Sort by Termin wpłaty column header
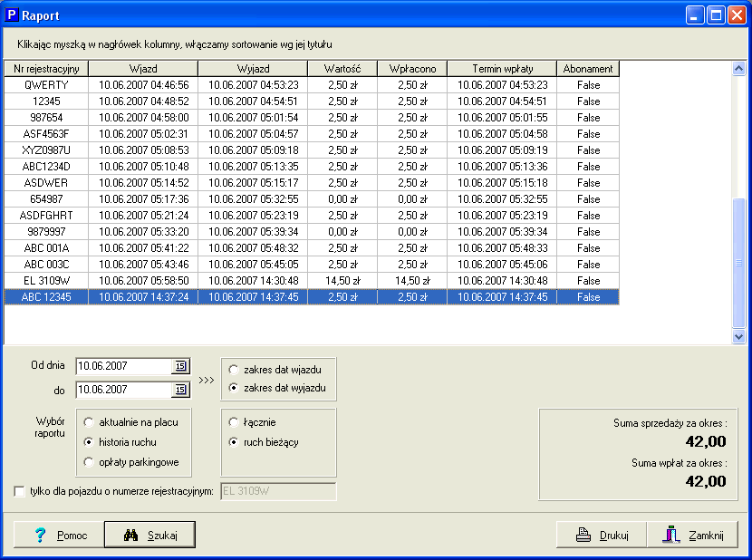The image size is (752, 560). click(502, 69)
